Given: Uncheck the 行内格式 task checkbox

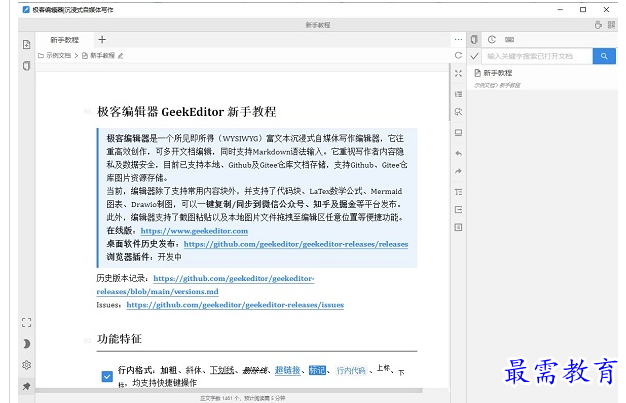Looking at the screenshot, I should tap(107, 376).
